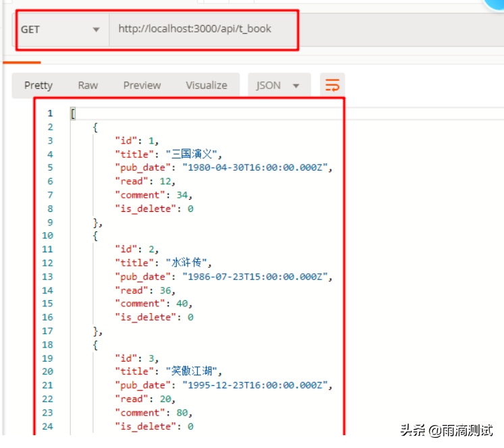Viewport: 504px width, 448px height.
Task: Click the pub_date value 1980-04-30T16:00:00.000Z
Action: click(256, 167)
